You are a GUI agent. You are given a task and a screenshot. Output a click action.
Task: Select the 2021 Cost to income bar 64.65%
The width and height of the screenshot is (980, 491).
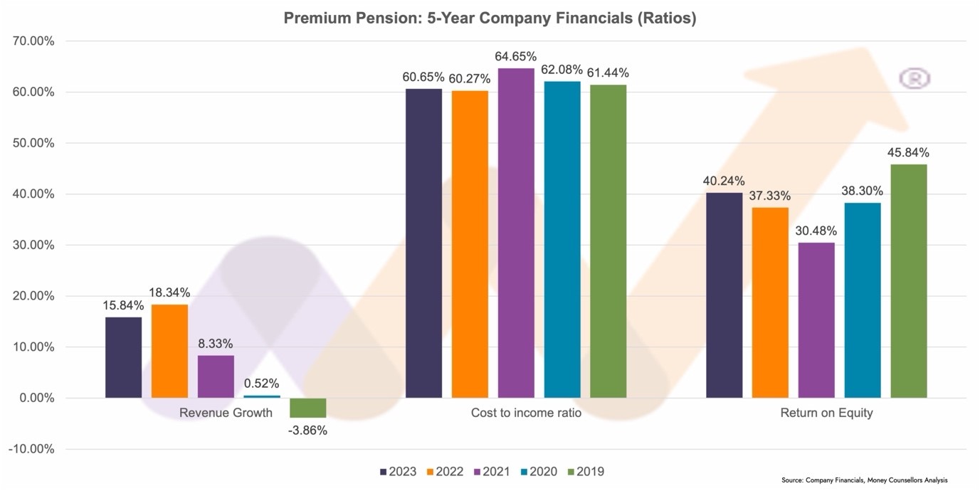(x=516, y=233)
